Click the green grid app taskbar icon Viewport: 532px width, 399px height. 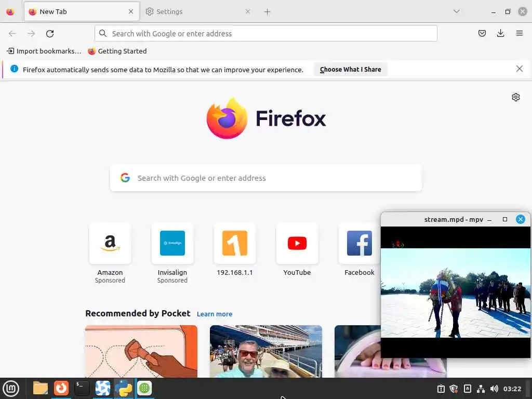point(144,388)
